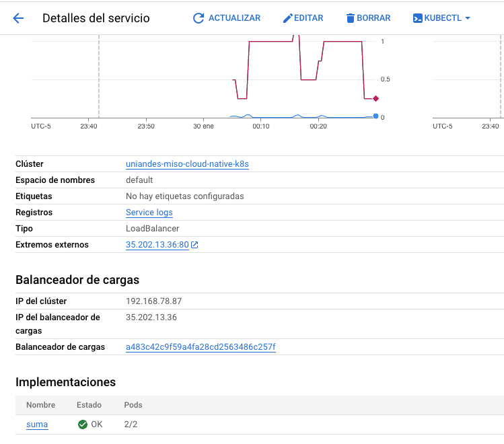Open external endpoint 35.202.13.36:80

(x=157, y=244)
